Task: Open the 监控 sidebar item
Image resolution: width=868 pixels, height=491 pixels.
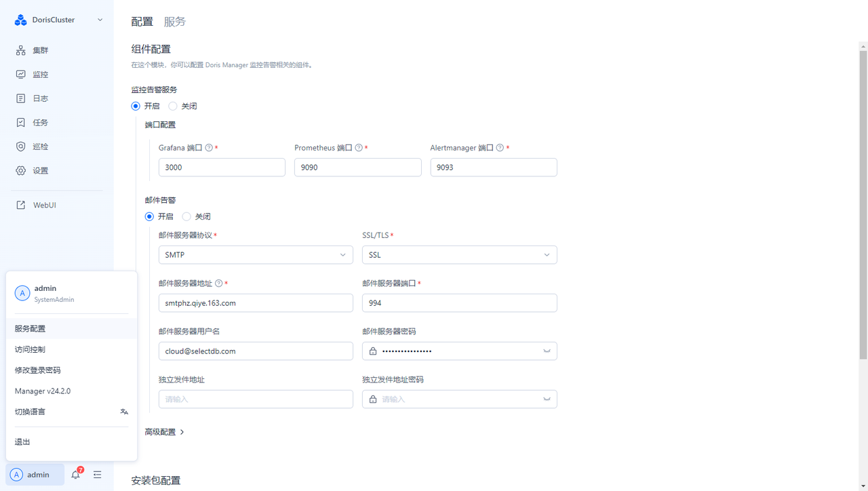Action: pos(57,75)
